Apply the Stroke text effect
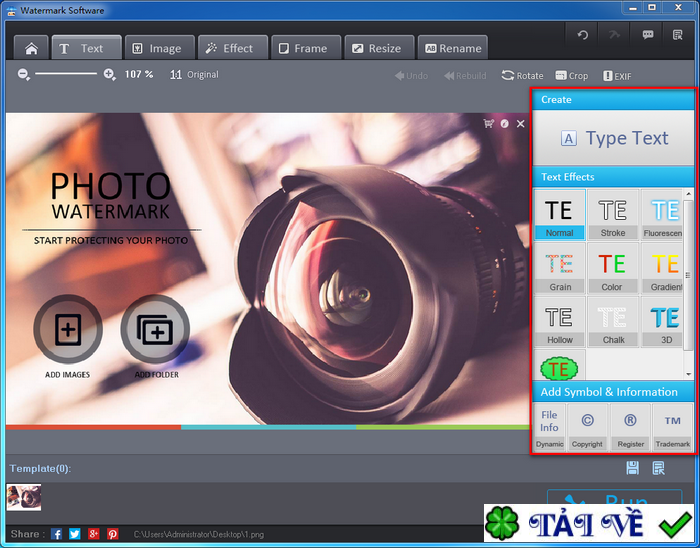The width and height of the screenshot is (700, 548). 613,215
